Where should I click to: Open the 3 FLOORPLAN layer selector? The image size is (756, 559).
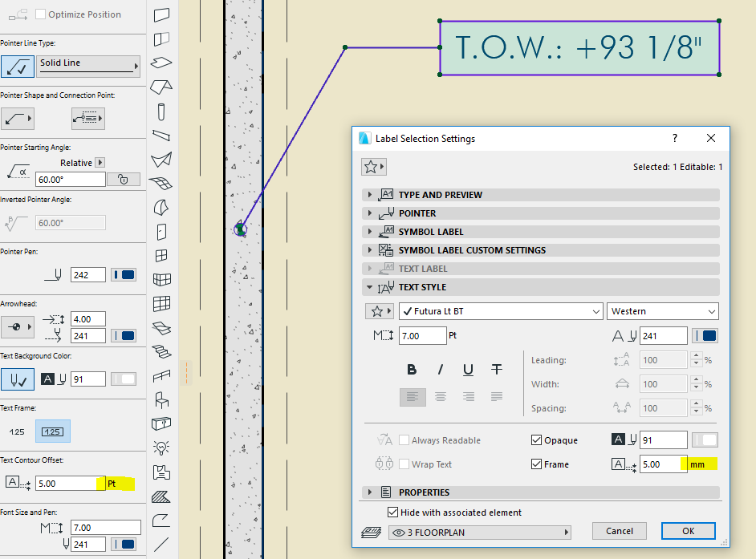[x=479, y=532]
